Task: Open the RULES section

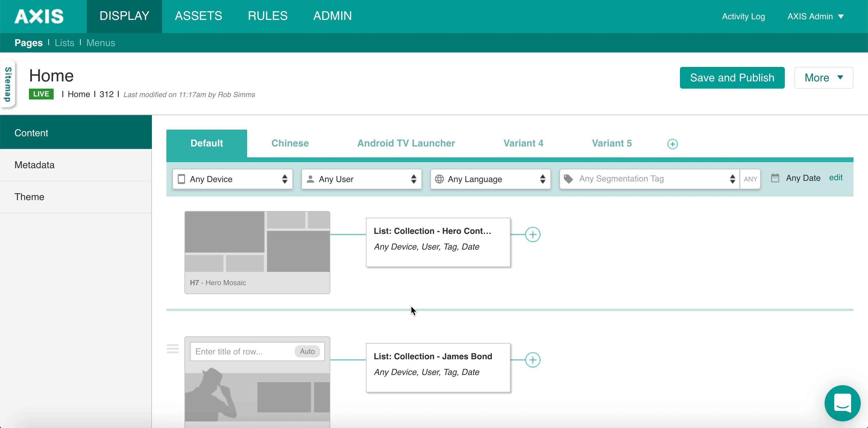Action: click(268, 16)
